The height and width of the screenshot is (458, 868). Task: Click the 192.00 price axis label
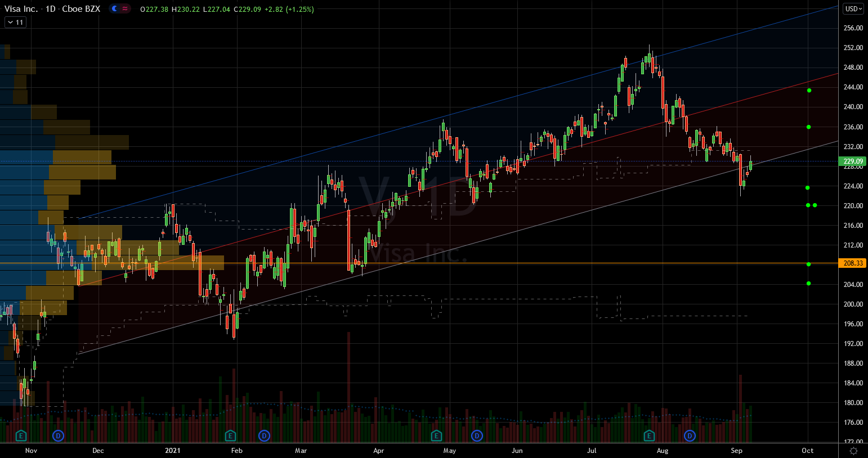coord(853,344)
